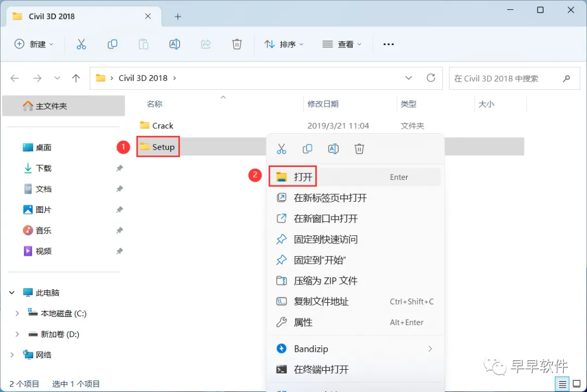
Task: Sort by the 类型 column header
Action: 408,104
